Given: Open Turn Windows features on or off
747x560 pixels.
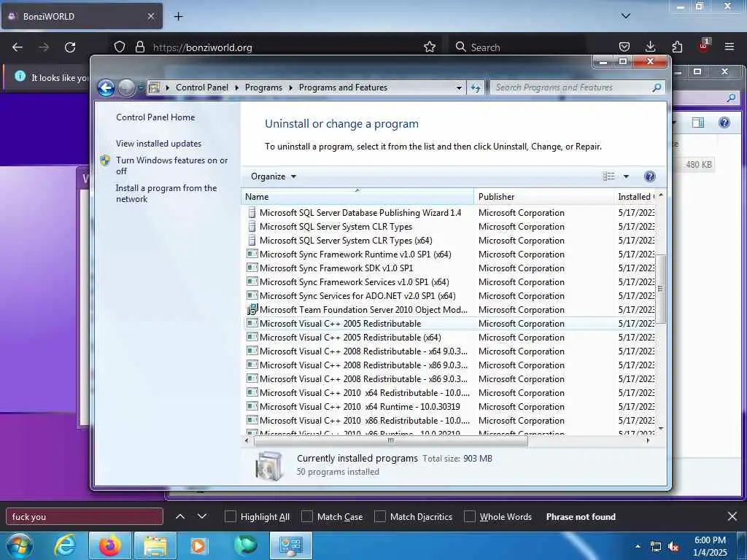Looking at the screenshot, I should (x=171, y=166).
